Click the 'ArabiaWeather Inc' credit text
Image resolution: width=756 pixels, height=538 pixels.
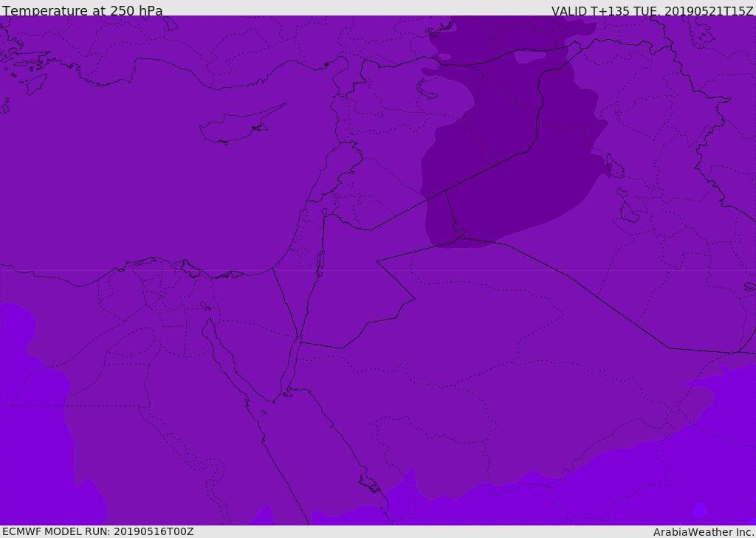tap(703, 532)
